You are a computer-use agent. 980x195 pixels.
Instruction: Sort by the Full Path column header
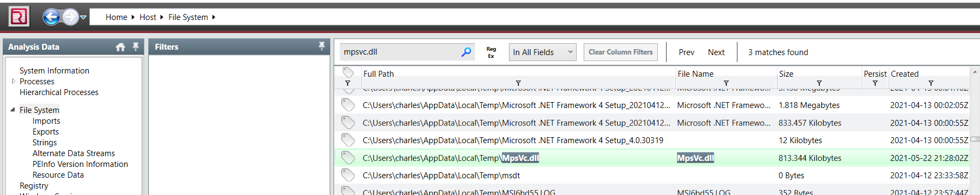(378, 74)
